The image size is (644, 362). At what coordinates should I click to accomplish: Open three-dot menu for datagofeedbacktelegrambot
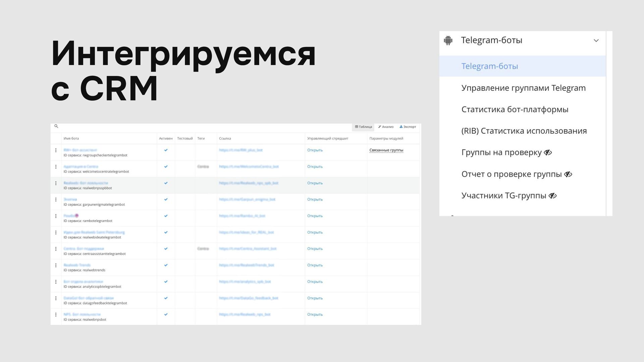(56, 298)
